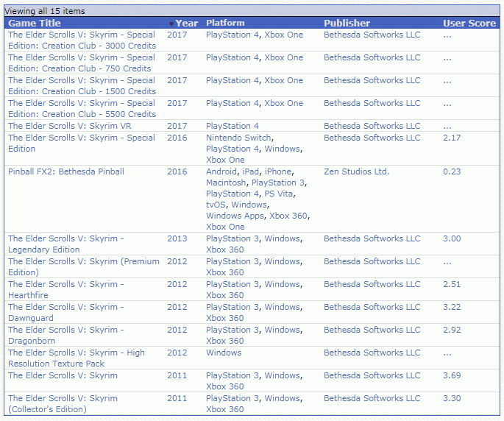The image size is (504, 421).
Task: Click Bethesda Softworks LLC in Legendary Edition row
Action: [x=372, y=238]
